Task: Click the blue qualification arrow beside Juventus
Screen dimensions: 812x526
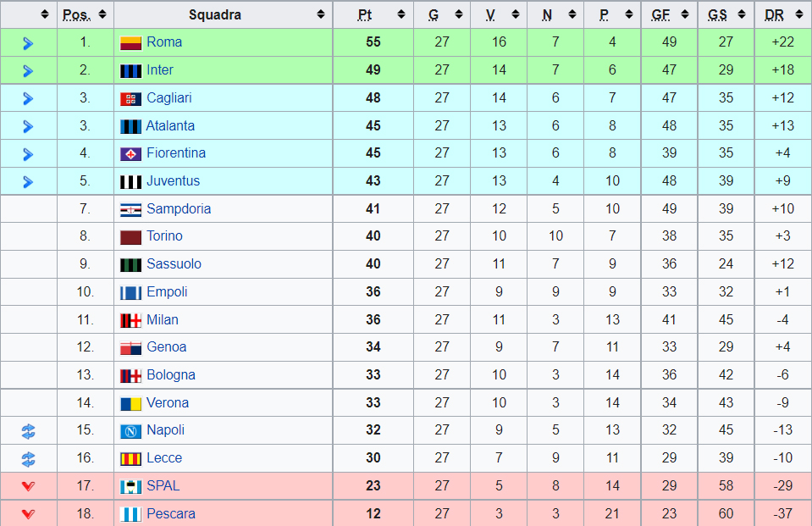Action: click(29, 182)
